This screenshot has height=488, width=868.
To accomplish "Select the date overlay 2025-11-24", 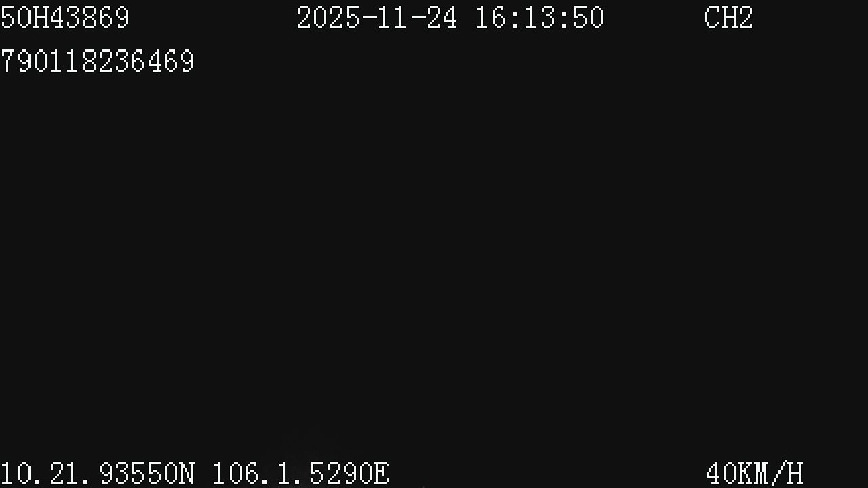I will tap(377, 18).
